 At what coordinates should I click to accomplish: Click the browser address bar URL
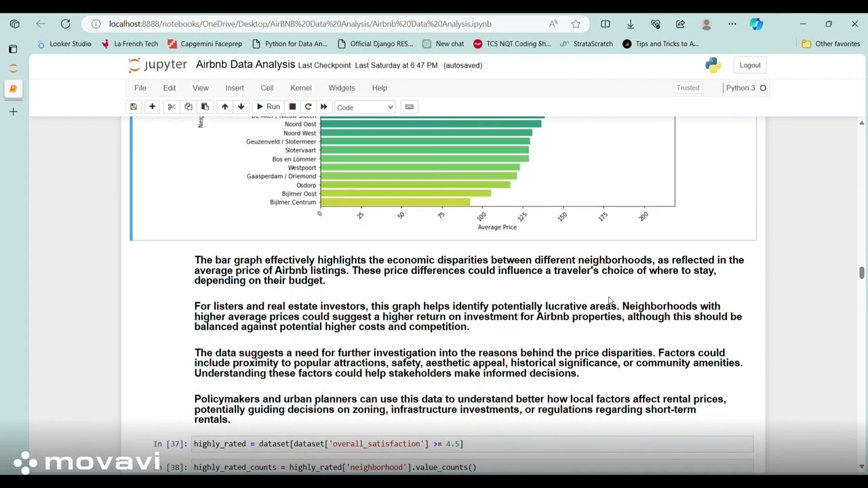300,24
